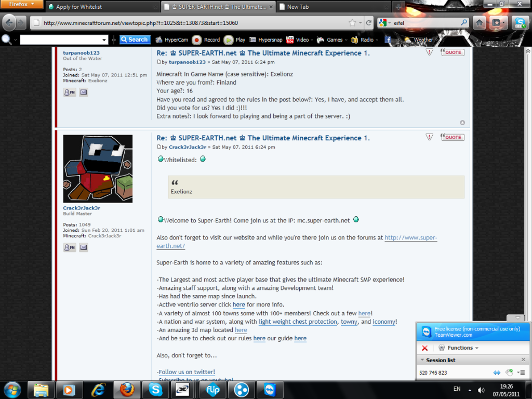Image resolution: width=532 pixels, height=399 pixels.
Task: Quote Crack3rJack3r's post
Action: [x=453, y=137]
